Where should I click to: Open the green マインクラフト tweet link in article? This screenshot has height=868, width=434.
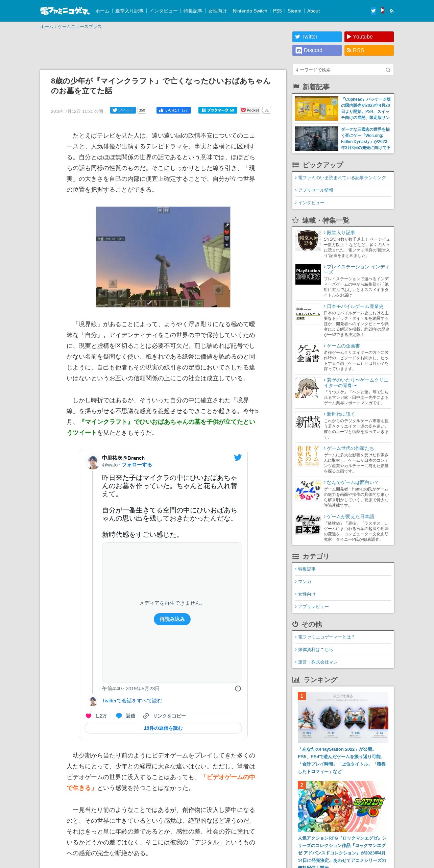[x=161, y=427]
